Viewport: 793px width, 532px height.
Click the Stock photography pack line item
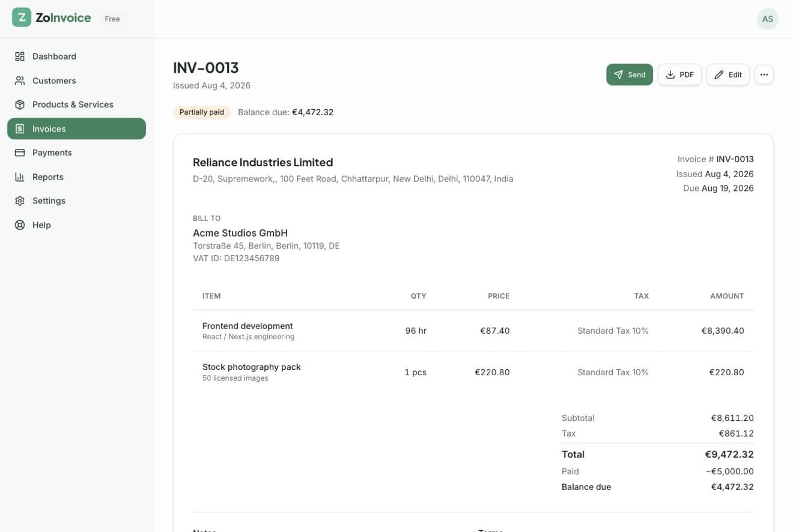click(x=252, y=367)
